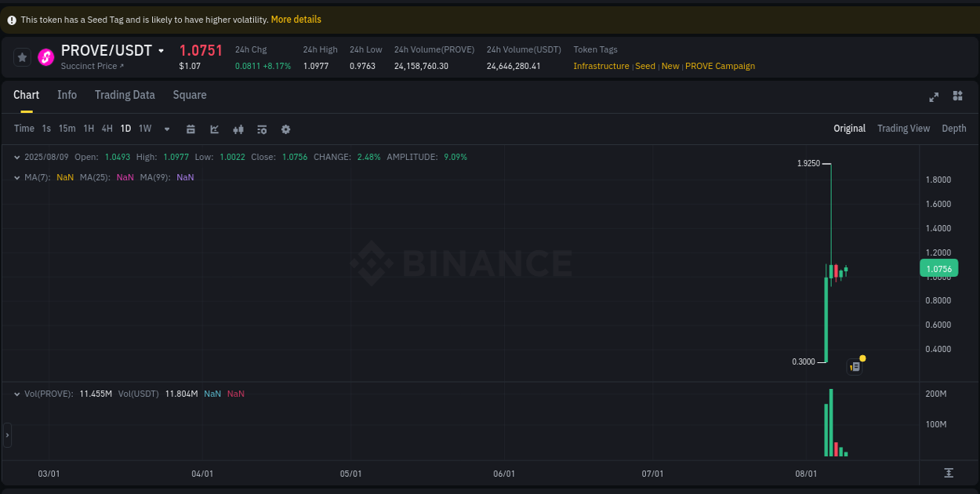Screen dimensions: 980x494
Task: Open the chart settings gear
Action: (x=285, y=129)
